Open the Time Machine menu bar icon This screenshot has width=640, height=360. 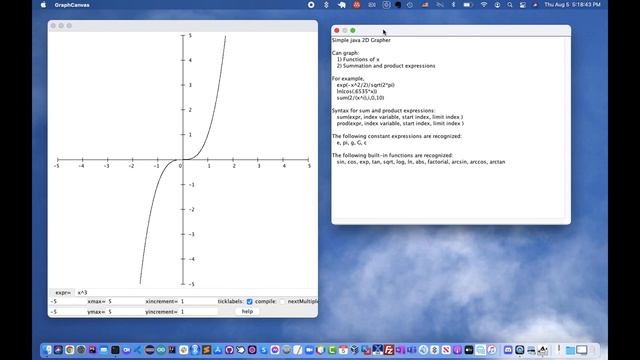pyautogui.click(x=410, y=5)
